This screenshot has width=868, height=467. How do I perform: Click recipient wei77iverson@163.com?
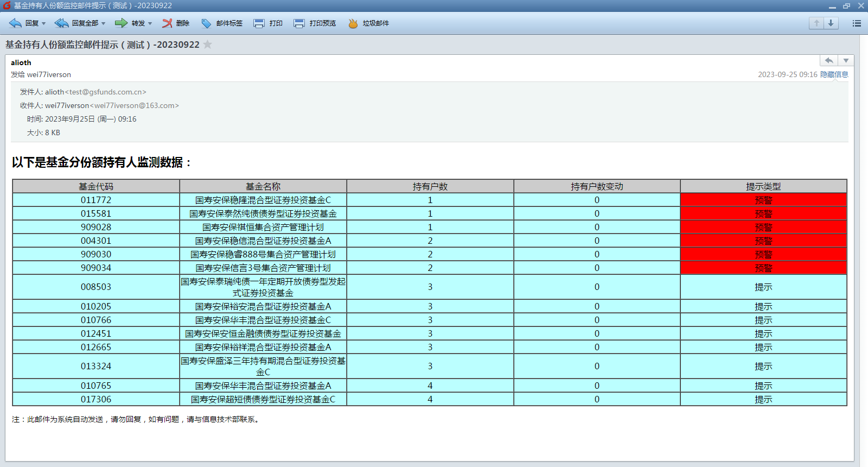(134, 105)
